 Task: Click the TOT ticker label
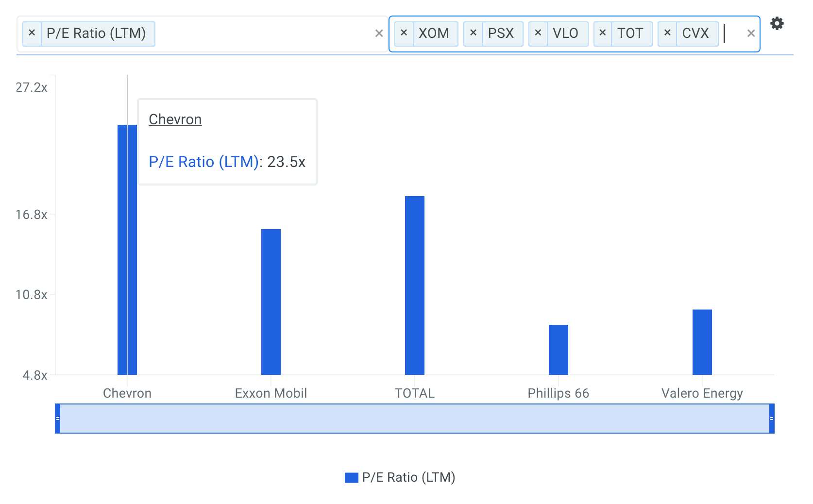[630, 34]
